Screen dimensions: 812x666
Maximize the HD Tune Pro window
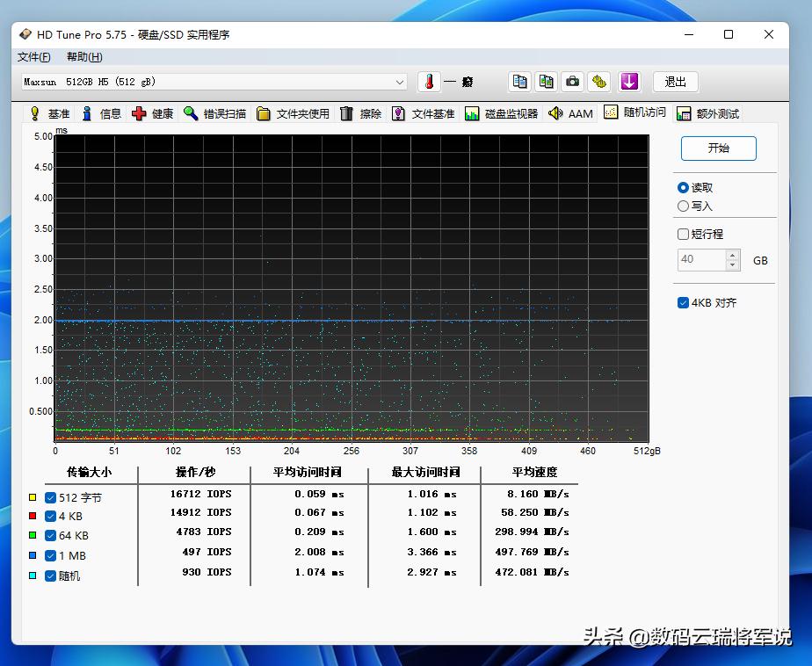(729, 34)
